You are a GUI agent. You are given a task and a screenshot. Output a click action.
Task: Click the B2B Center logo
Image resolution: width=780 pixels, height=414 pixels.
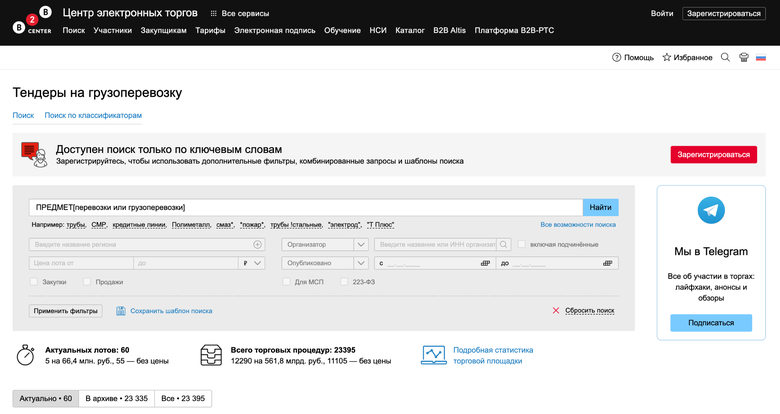[x=31, y=22]
